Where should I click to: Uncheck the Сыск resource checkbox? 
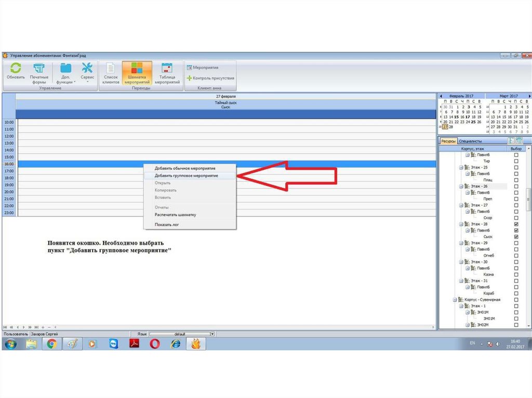tap(516, 237)
